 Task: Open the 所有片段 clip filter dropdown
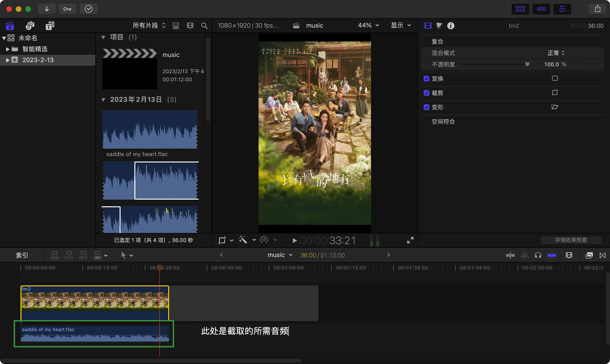(149, 25)
